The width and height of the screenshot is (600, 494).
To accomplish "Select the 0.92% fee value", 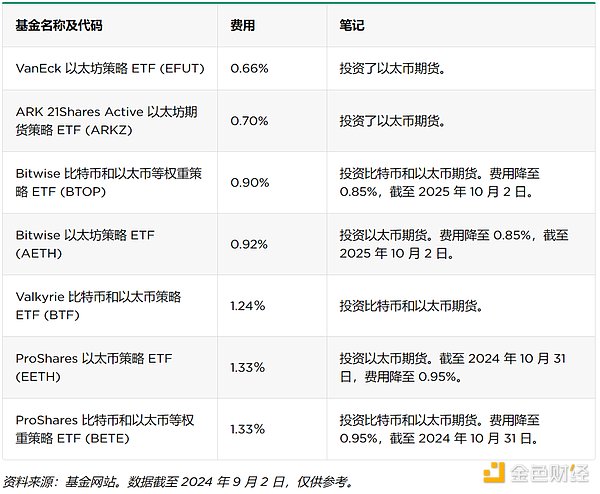I will tap(247, 244).
